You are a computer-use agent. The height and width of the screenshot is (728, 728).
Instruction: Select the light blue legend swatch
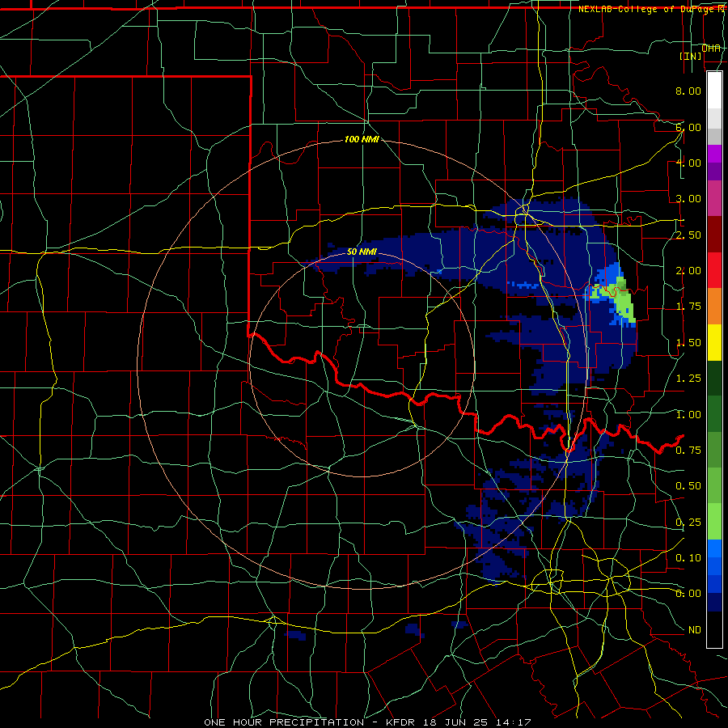pos(714,548)
